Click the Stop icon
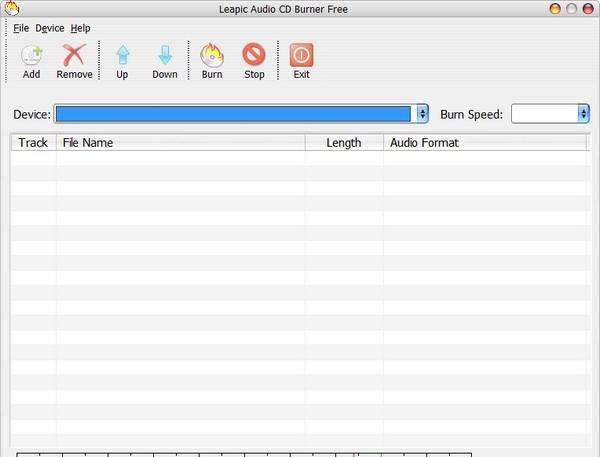Viewport: 600px width, 457px height. coord(254,54)
